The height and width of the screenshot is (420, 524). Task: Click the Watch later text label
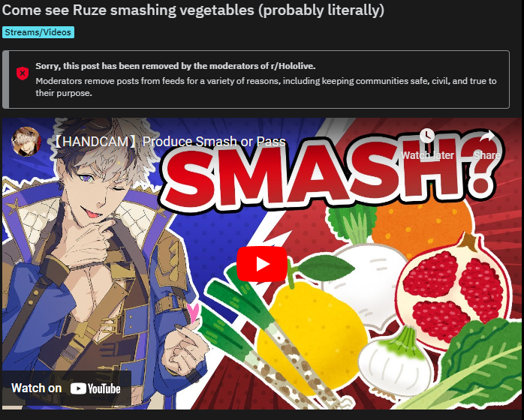point(427,155)
